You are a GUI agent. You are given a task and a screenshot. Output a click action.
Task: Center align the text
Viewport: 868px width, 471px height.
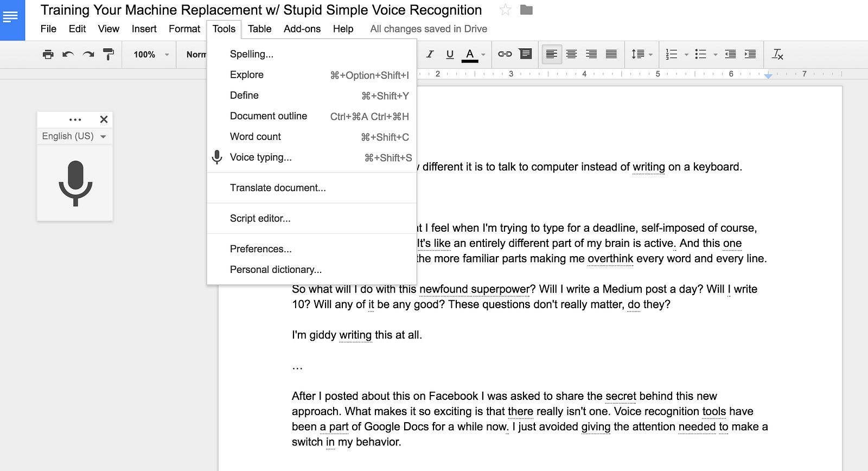pos(571,54)
